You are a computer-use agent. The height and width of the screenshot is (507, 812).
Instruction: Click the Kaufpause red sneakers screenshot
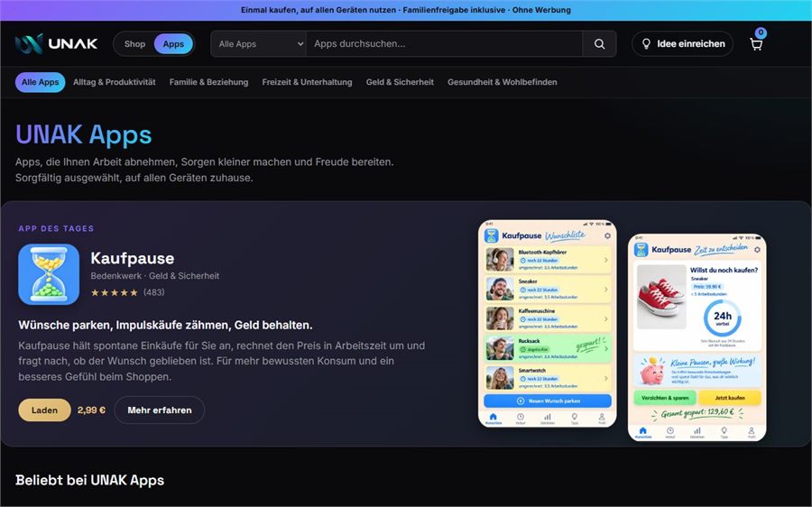click(x=697, y=337)
